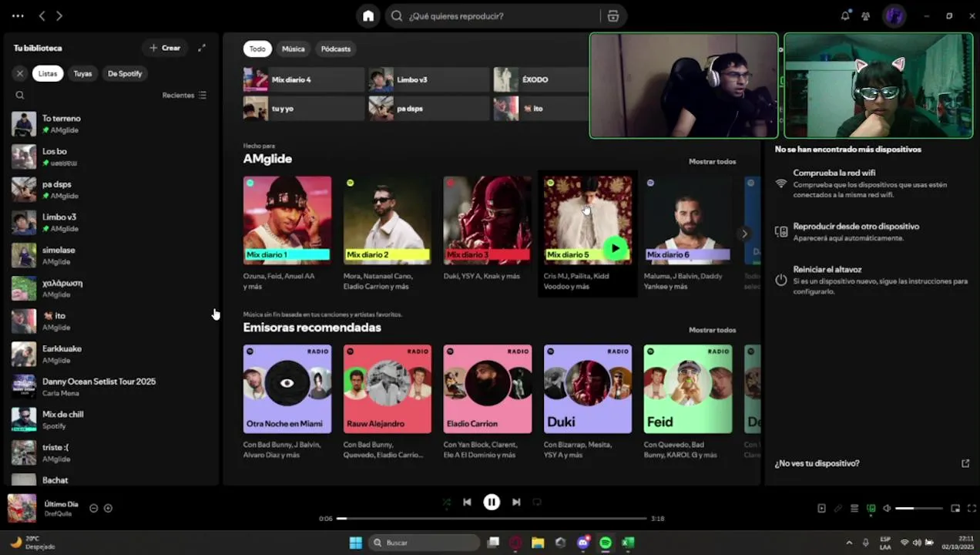Open the Mix diario 4 shortcut tile
Image resolution: width=980 pixels, height=555 pixels.
point(304,79)
